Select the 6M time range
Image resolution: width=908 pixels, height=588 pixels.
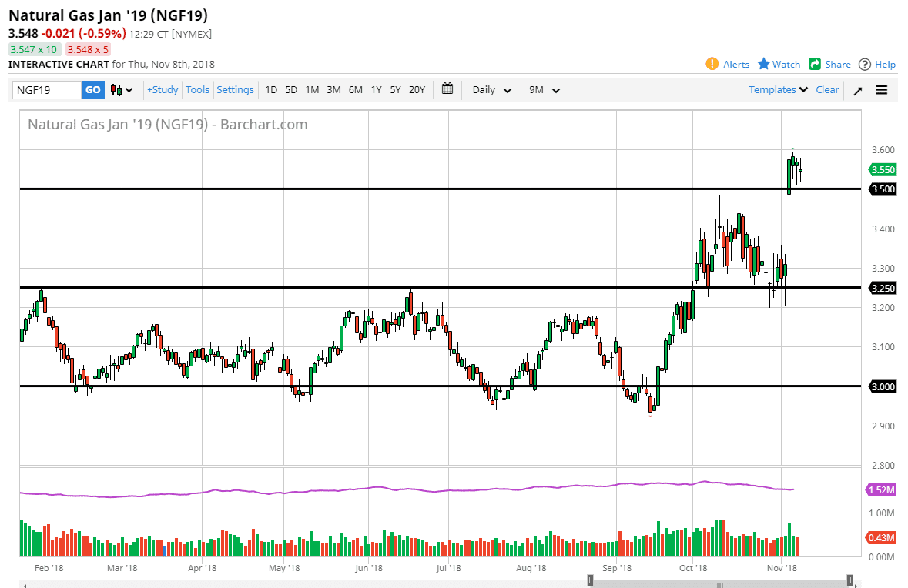(x=356, y=90)
